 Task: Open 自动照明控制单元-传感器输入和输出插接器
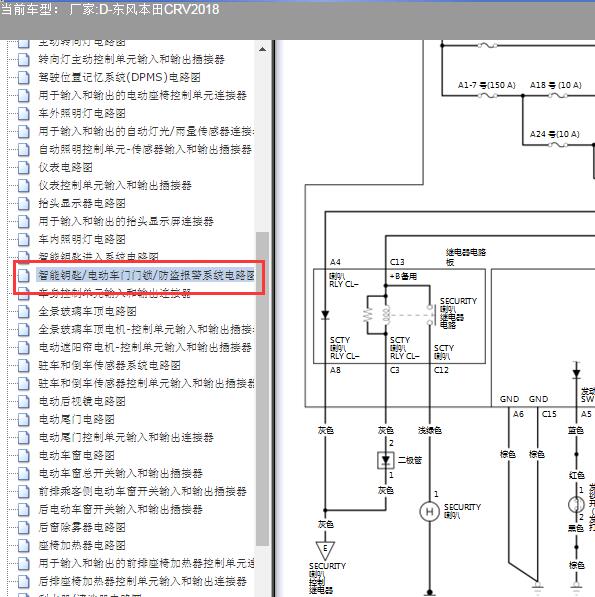pos(145,150)
